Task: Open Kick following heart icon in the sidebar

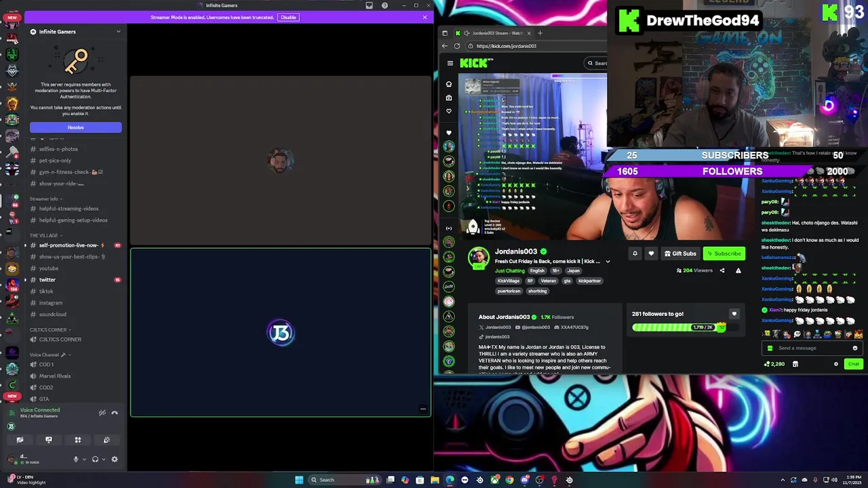Action: [x=448, y=111]
